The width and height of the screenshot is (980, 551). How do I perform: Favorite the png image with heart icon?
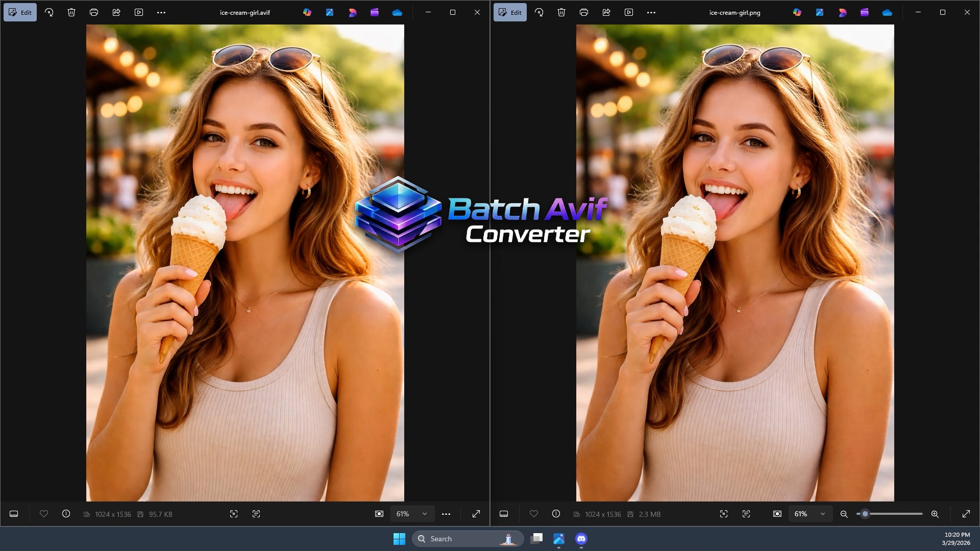pos(534,514)
